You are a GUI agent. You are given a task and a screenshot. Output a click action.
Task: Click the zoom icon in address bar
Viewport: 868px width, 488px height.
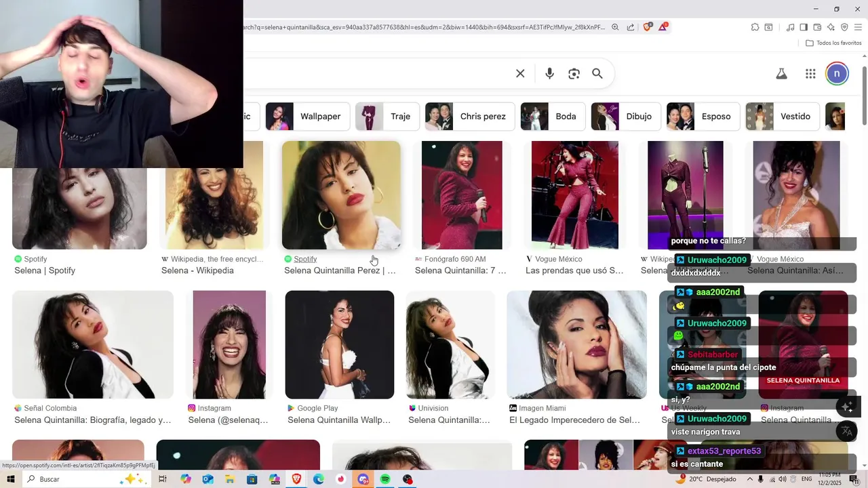point(615,27)
